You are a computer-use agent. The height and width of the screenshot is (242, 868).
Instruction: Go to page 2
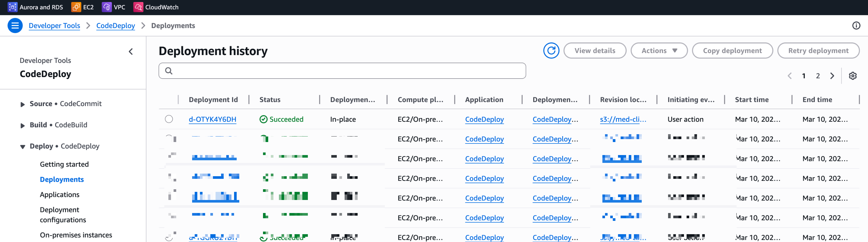click(x=817, y=76)
